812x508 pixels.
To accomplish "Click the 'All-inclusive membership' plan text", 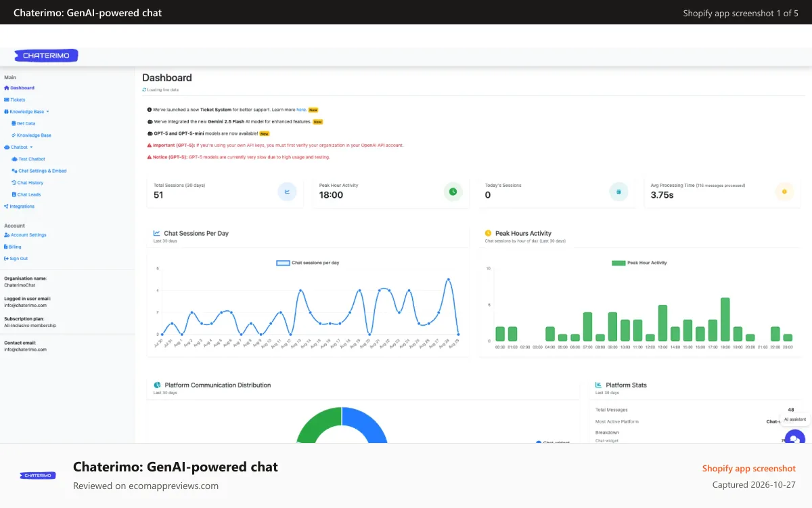I will pos(30,325).
